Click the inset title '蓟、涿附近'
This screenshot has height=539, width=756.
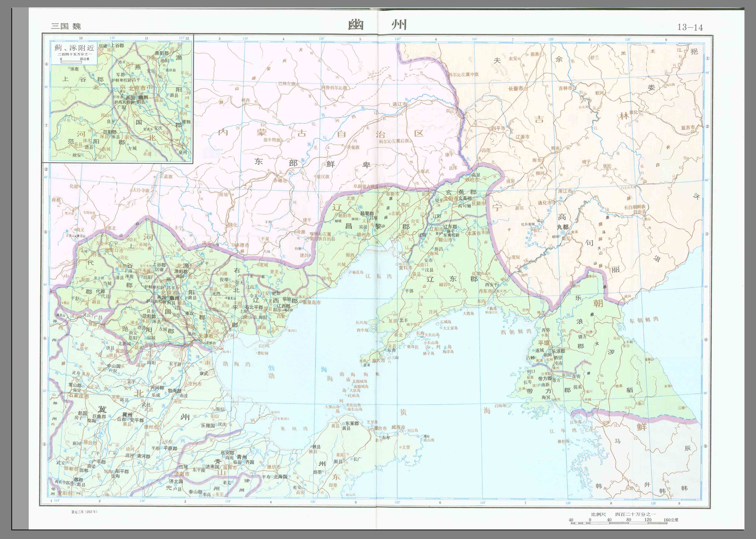(x=74, y=47)
